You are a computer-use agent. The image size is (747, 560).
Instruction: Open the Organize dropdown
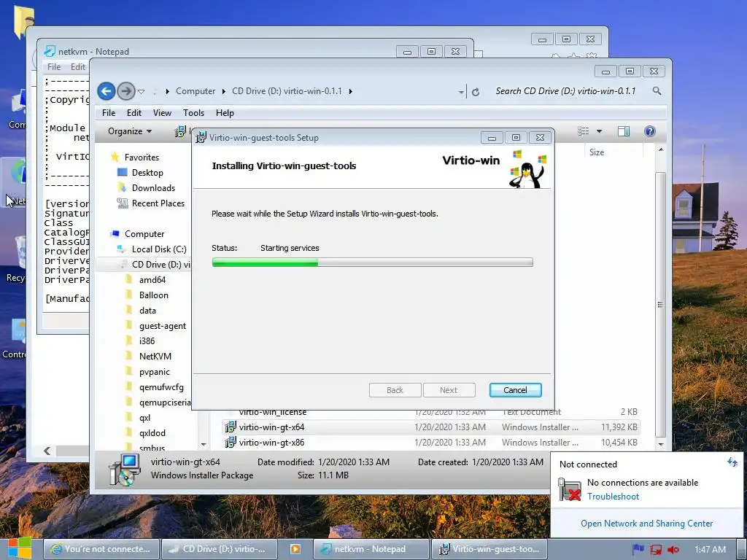130,131
